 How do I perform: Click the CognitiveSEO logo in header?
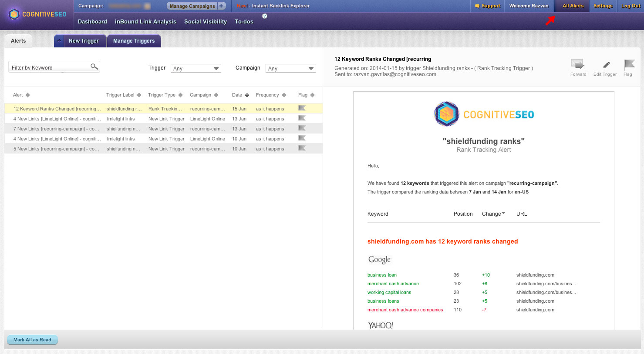pos(37,14)
